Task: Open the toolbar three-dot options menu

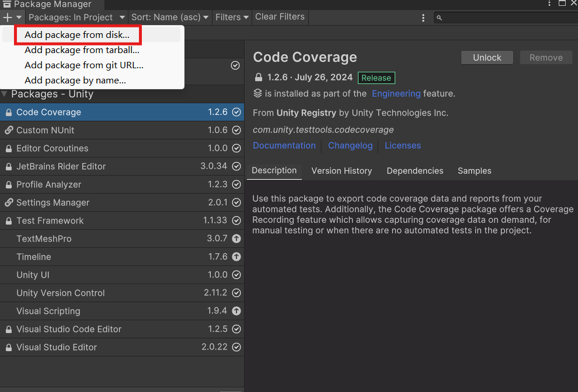Action: 423,17
